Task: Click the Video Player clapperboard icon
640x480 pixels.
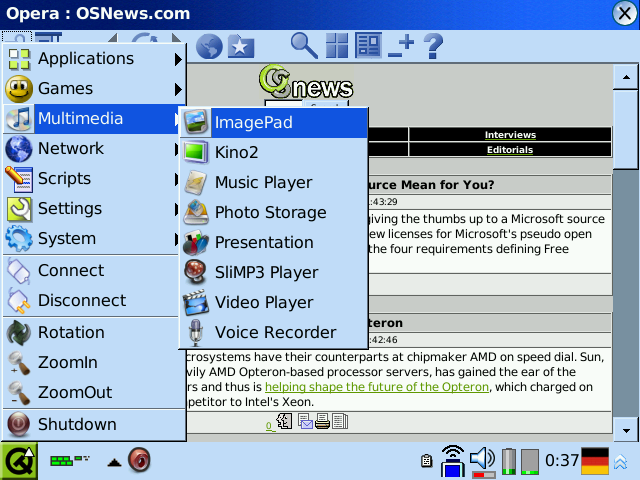Action: coord(196,302)
